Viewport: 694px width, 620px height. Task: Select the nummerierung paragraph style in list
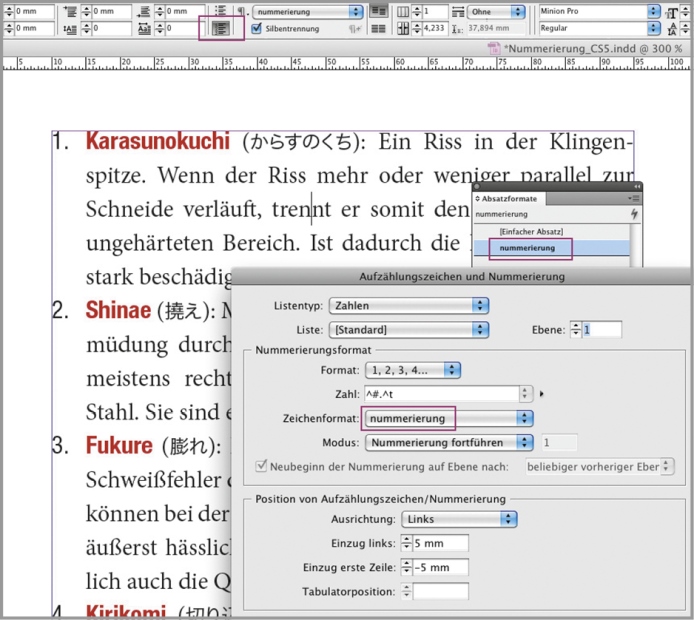coord(551,248)
